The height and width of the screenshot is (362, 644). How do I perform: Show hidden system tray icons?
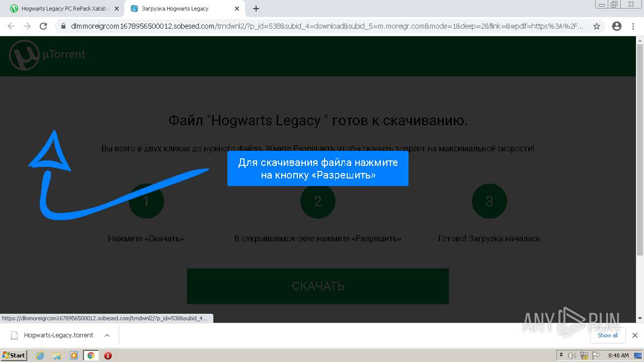(x=561, y=355)
